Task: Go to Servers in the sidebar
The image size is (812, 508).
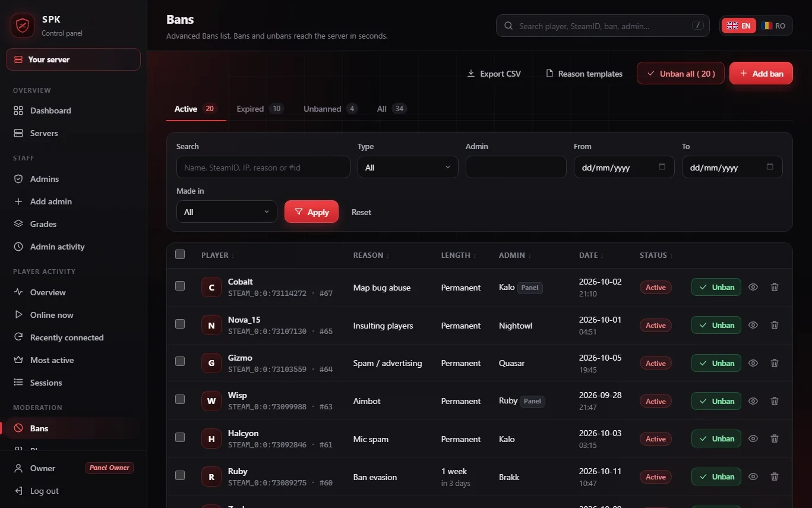Action: (x=73, y=133)
